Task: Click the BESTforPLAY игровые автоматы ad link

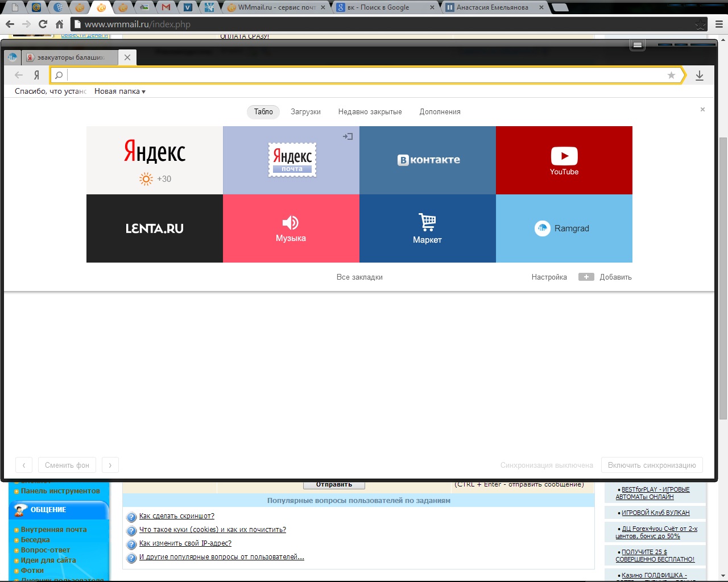Action: tap(653, 493)
